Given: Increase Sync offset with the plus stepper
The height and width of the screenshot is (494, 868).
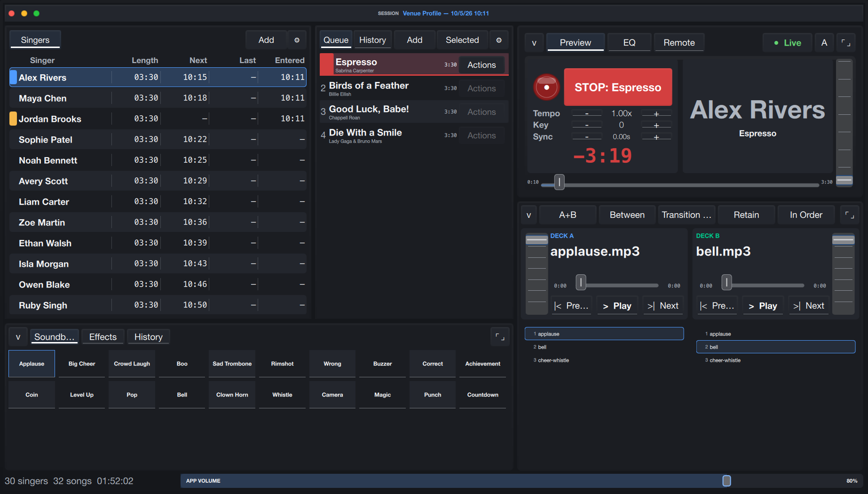Looking at the screenshot, I should pos(656,137).
